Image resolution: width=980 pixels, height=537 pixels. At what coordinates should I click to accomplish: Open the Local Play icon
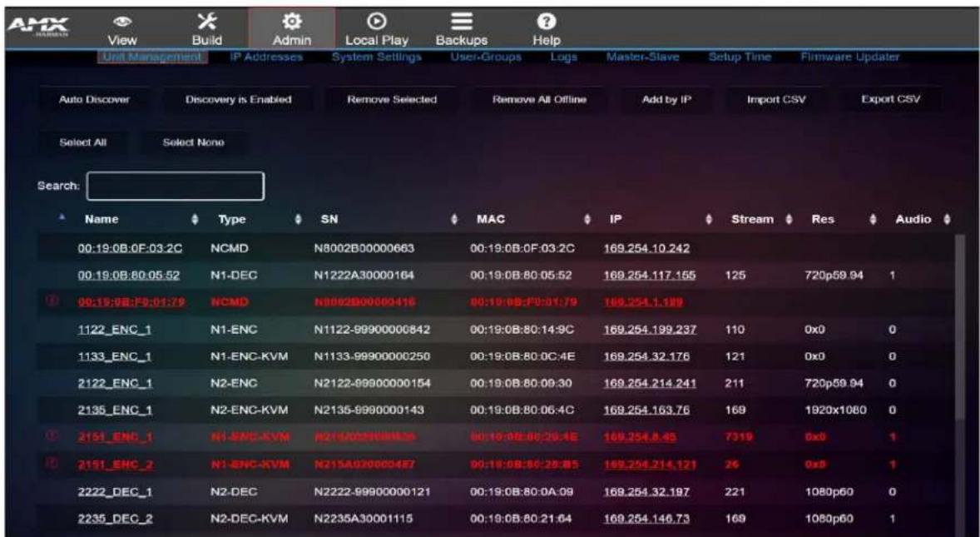(x=376, y=21)
